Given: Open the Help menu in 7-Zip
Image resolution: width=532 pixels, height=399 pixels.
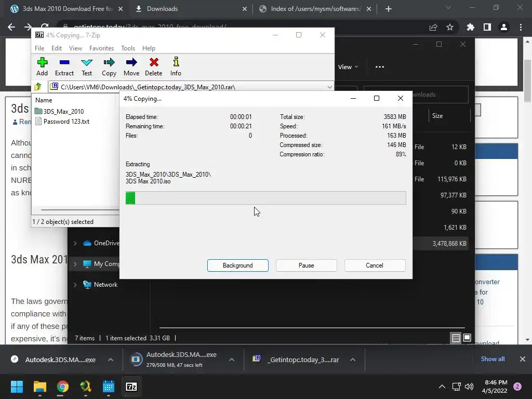Looking at the screenshot, I should pyautogui.click(x=149, y=48).
